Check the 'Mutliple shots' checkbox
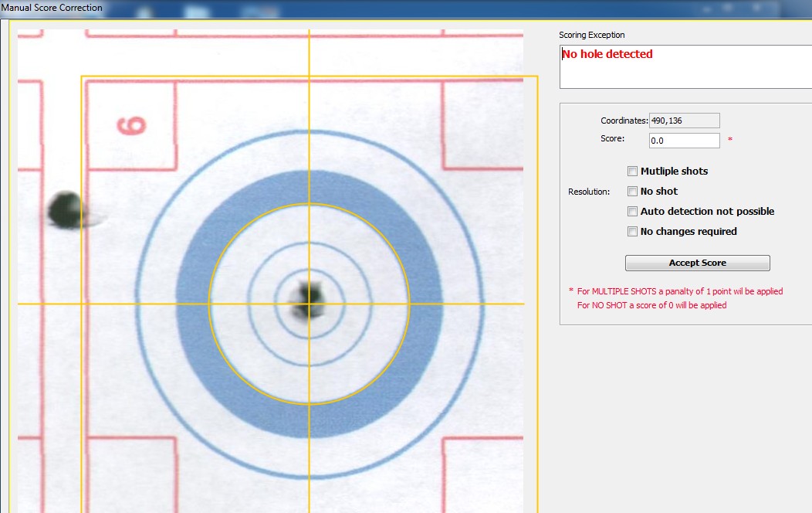 click(633, 172)
